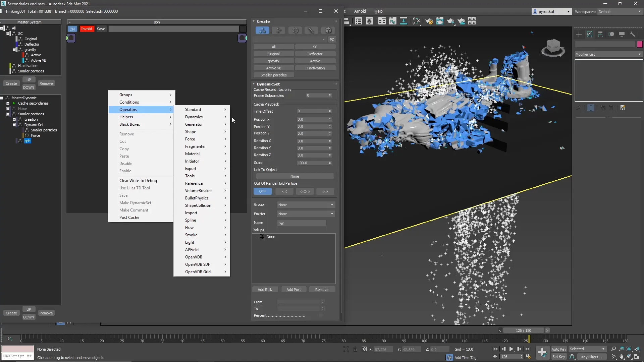
Task: Open the Render Setup teapot icon
Action: point(429,21)
